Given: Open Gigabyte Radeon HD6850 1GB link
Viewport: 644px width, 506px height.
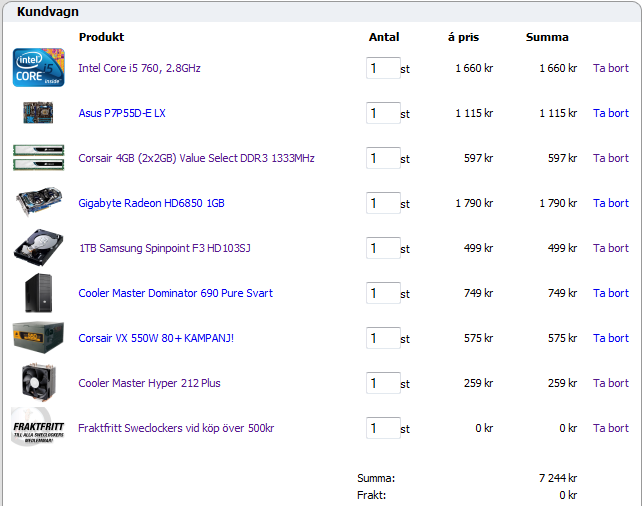Looking at the screenshot, I should click(151, 203).
